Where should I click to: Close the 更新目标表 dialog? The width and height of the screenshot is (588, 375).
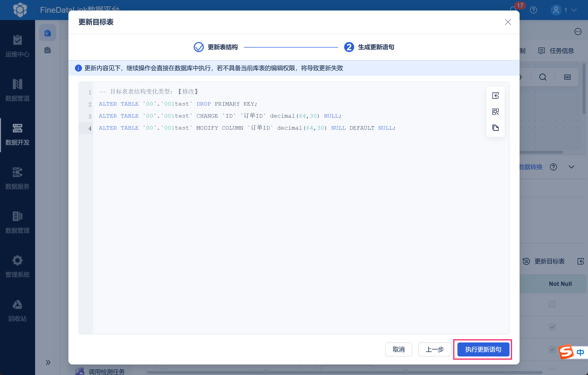508,22
